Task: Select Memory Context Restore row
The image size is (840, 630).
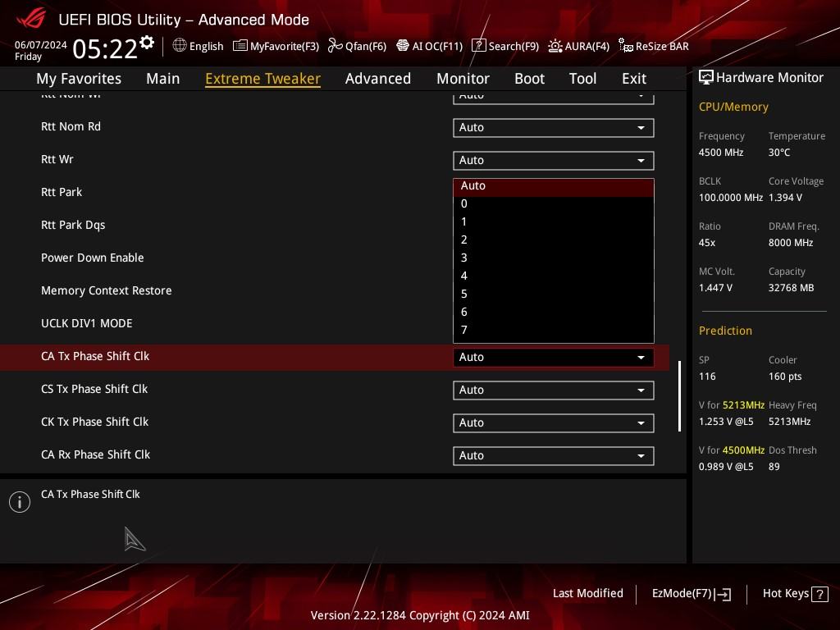Action: [x=106, y=290]
